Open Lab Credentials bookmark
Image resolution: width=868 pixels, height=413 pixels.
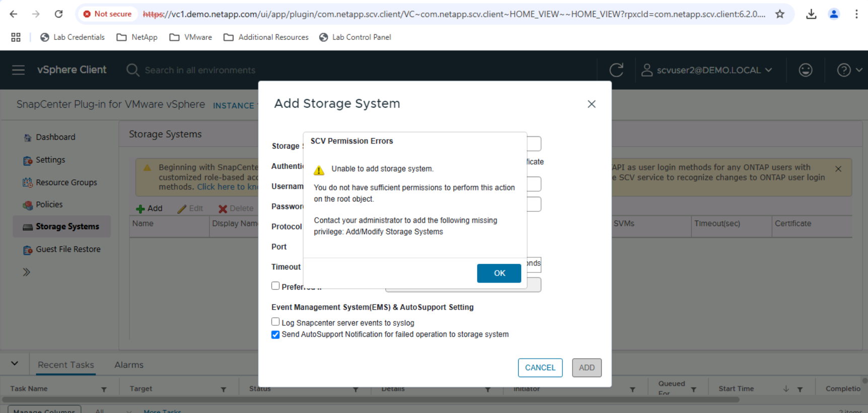tap(73, 37)
